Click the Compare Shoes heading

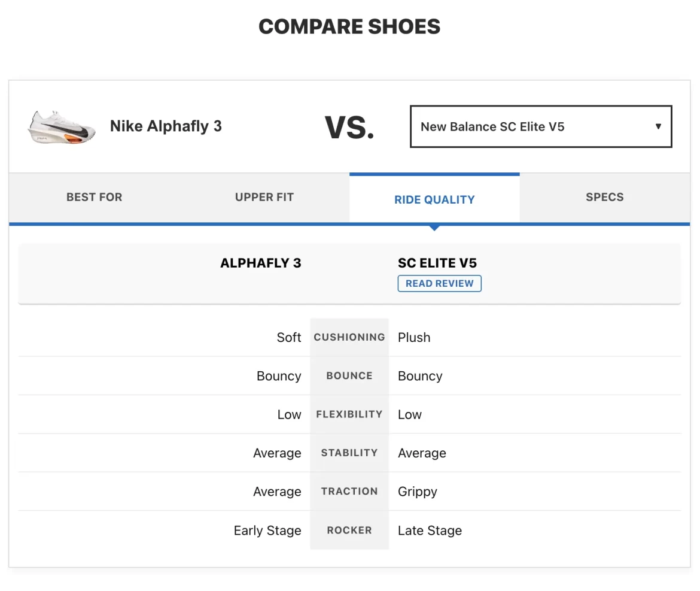pyautogui.click(x=349, y=26)
